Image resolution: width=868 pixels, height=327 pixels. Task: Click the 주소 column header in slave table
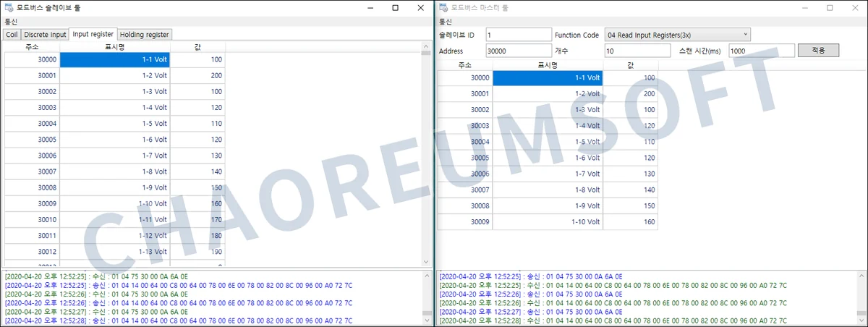32,46
